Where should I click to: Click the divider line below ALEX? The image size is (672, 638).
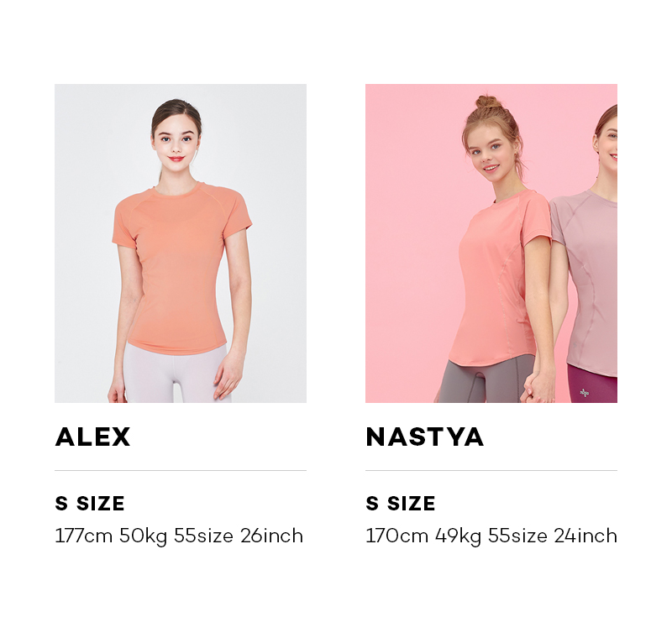(x=181, y=470)
